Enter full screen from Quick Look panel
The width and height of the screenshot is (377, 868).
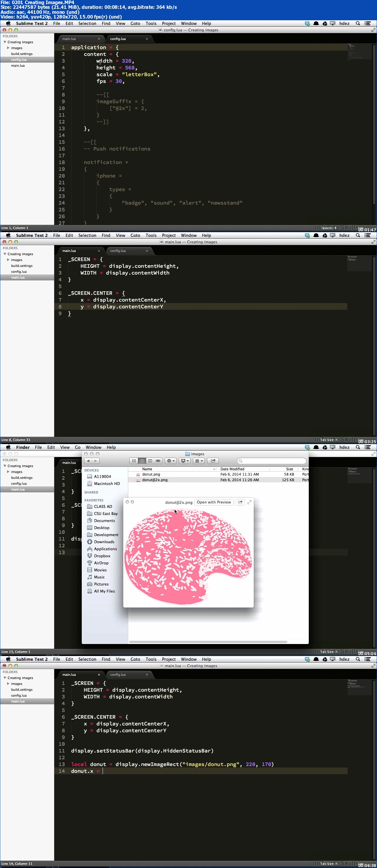tap(249, 502)
